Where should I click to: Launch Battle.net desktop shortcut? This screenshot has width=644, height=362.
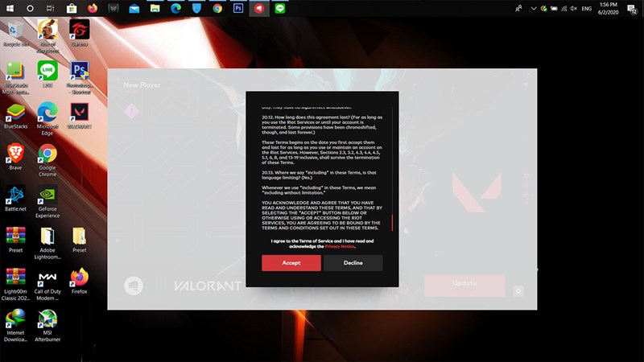click(x=15, y=199)
